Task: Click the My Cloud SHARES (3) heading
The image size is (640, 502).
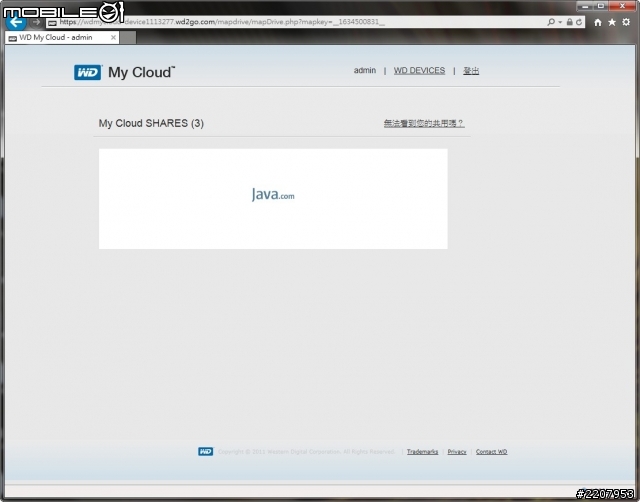Action: (151, 123)
